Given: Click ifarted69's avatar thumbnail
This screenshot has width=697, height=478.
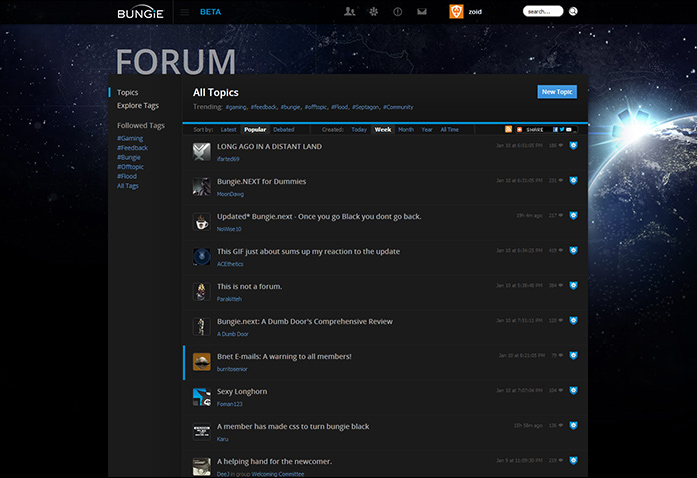Looking at the screenshot, I should point(202,152).
